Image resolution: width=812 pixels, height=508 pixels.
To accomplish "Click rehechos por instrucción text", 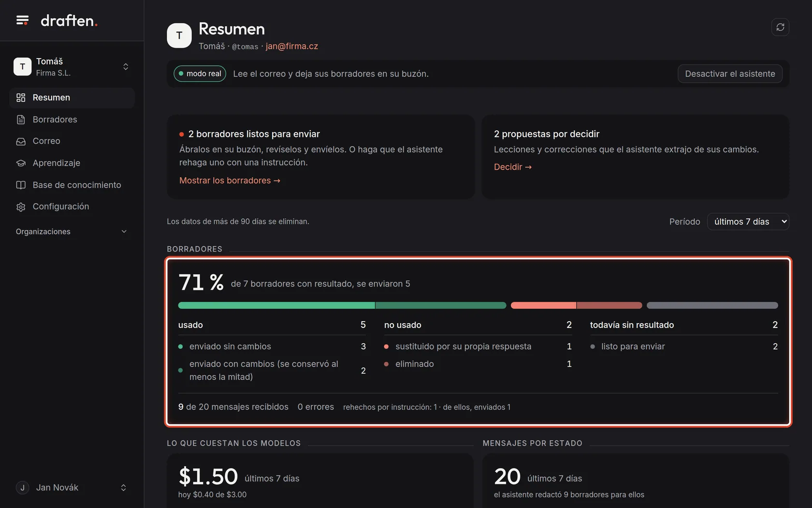I will pos(427,407).
